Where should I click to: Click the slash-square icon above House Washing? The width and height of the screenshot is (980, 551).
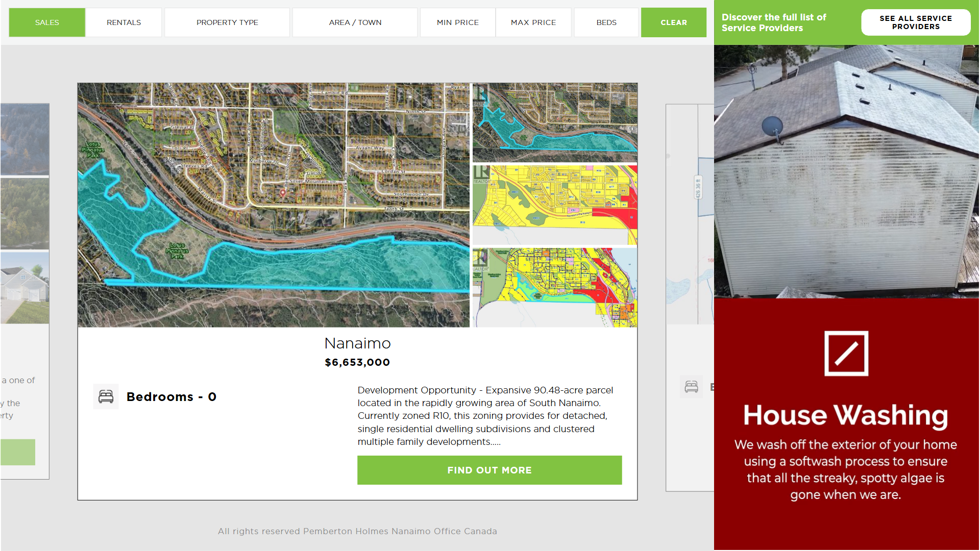point(846,354)
